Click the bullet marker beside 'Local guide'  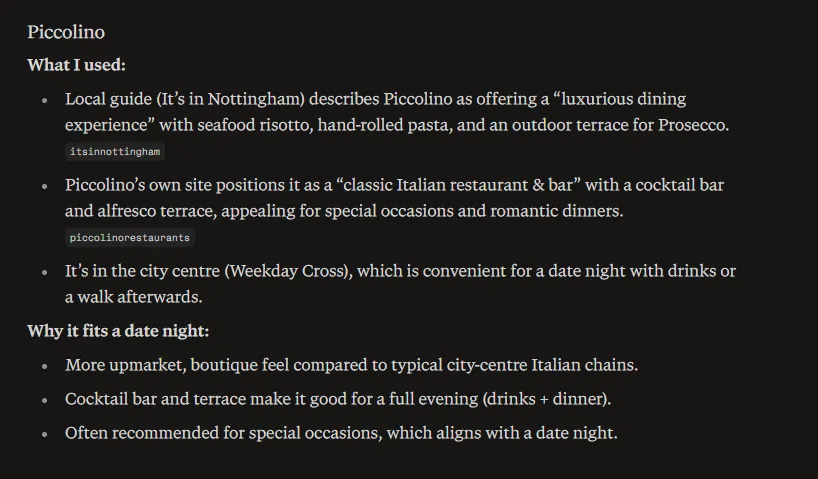(x=45, y=100)
